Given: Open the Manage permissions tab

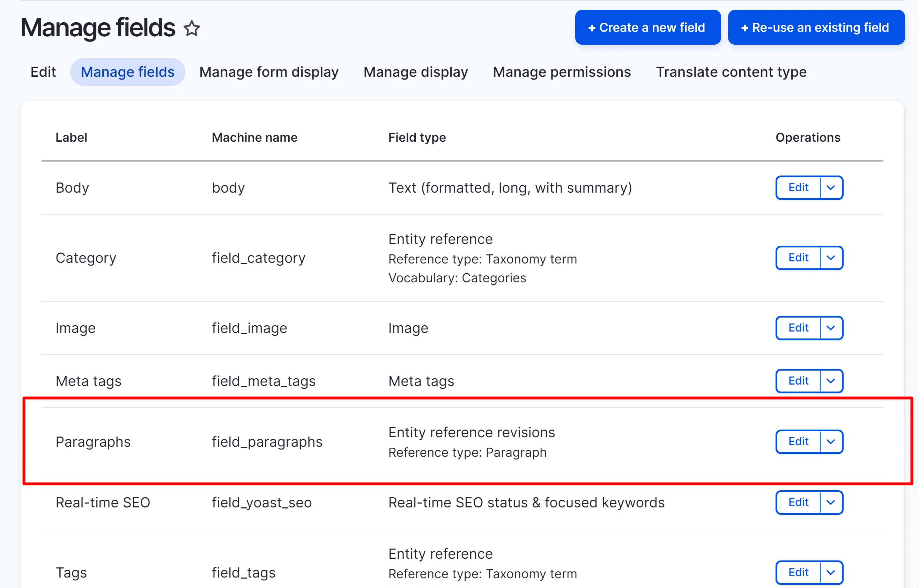Looking at the screenshot, I should 562,72.
